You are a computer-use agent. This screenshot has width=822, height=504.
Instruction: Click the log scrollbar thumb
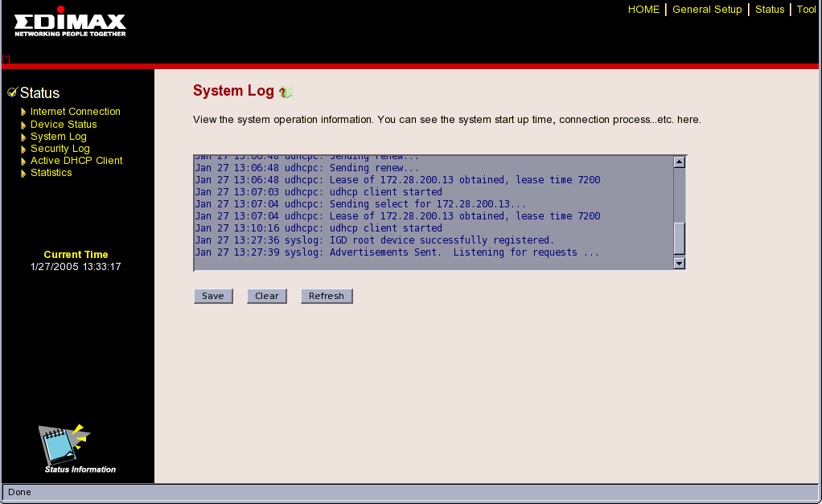(x=679, y=238)
